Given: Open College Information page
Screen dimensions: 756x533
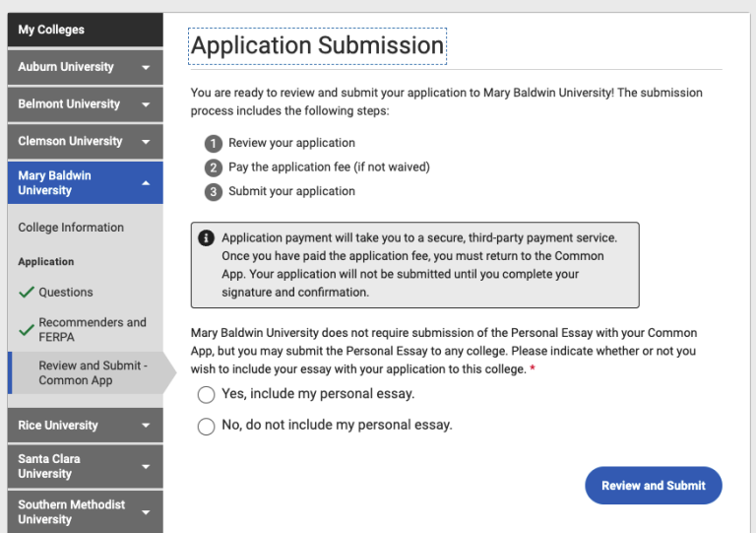Looking at the screenshot, I should (x=71, y=228).
